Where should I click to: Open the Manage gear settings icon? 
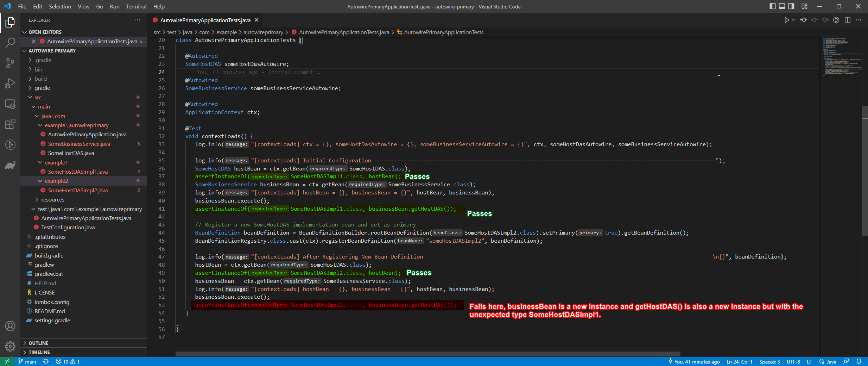pos(10,346)
